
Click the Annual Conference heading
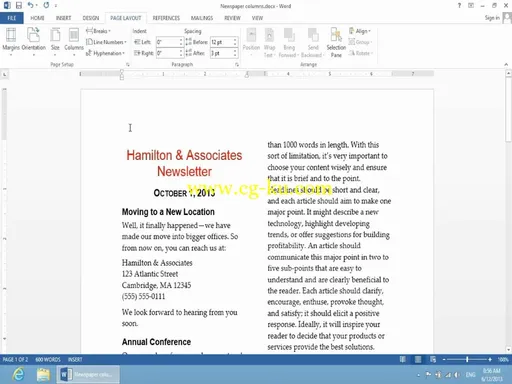click(156, 342)
